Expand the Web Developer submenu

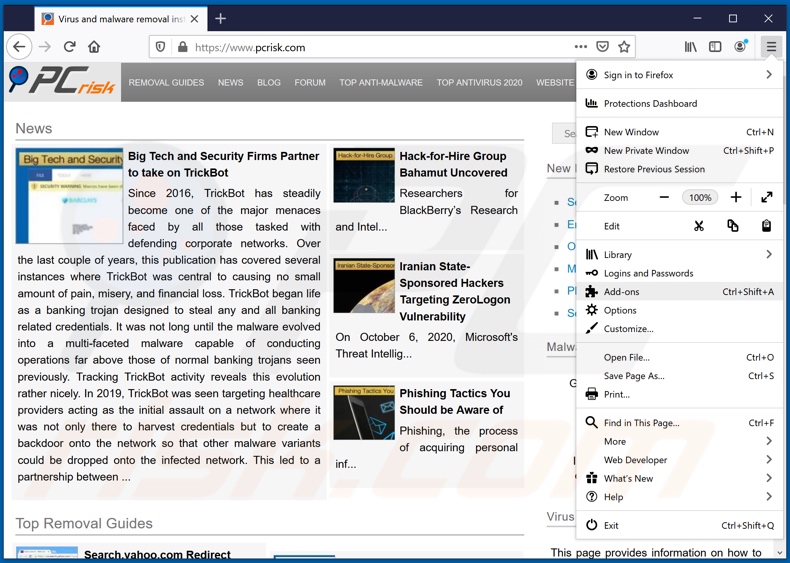(x=679, y=460)
